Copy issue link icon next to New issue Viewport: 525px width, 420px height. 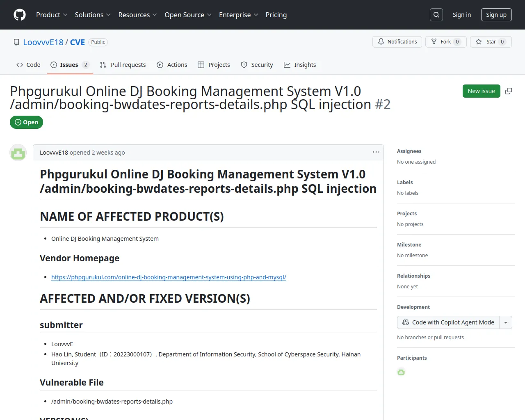point(509,91)
